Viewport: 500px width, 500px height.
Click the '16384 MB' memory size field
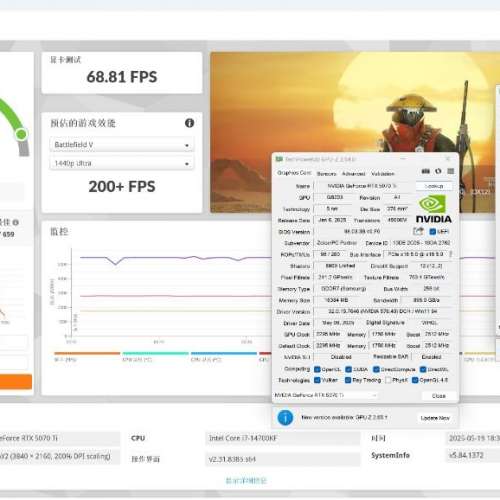pyautogui.click(x=336, y=300)
